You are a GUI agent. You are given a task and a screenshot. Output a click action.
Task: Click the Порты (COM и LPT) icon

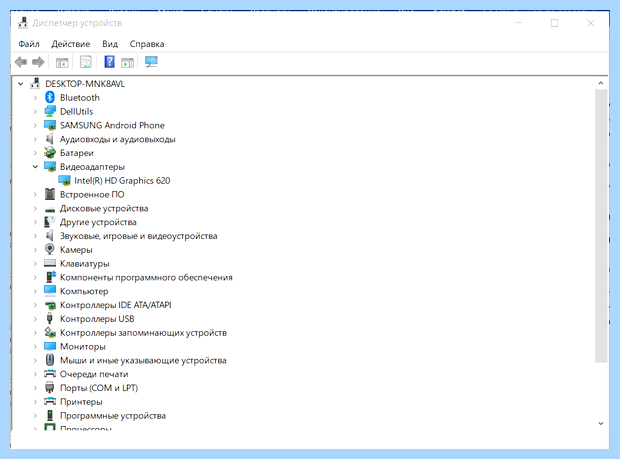pyautogui.click(x=50, y=387)
